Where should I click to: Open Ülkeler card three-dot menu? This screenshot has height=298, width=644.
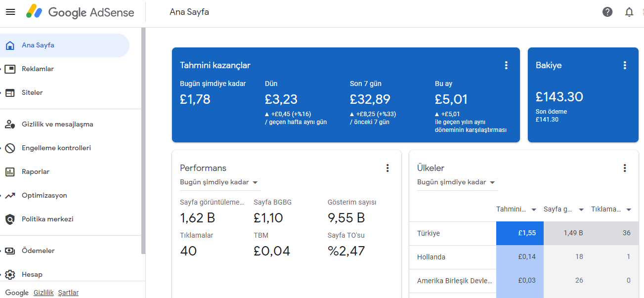[625, 168]
